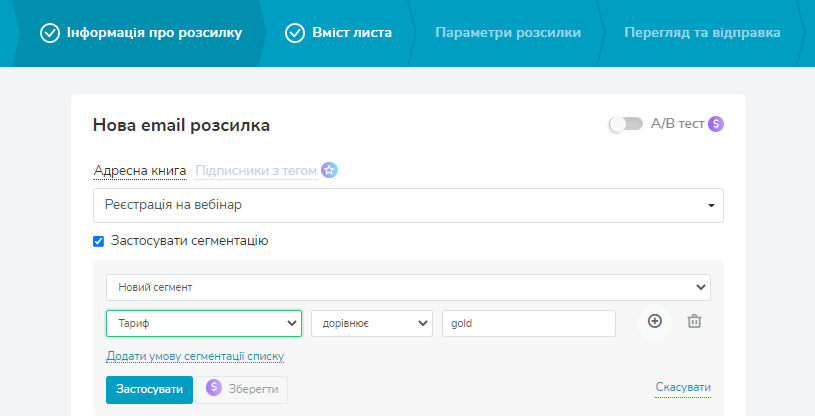The width and height of the screenshot is (815, 416).
Task: Click the Скасувати link
Action: click(683, 387)
